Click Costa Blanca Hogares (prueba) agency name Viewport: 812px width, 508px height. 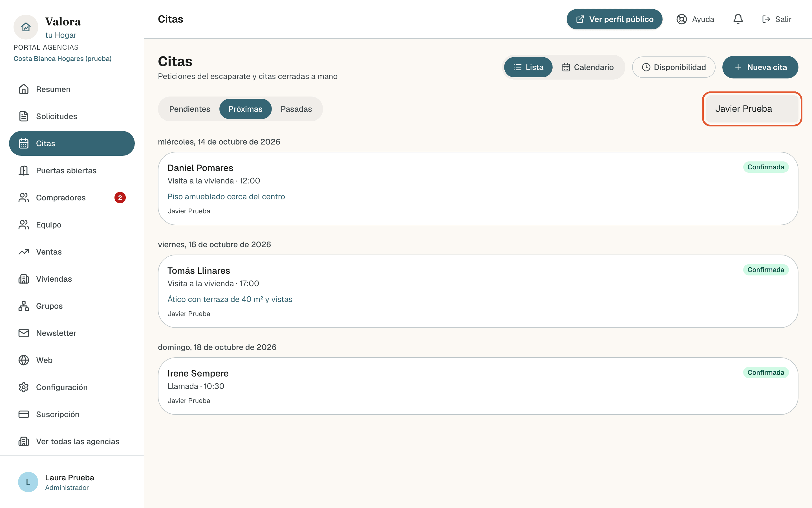click(62, 58)
